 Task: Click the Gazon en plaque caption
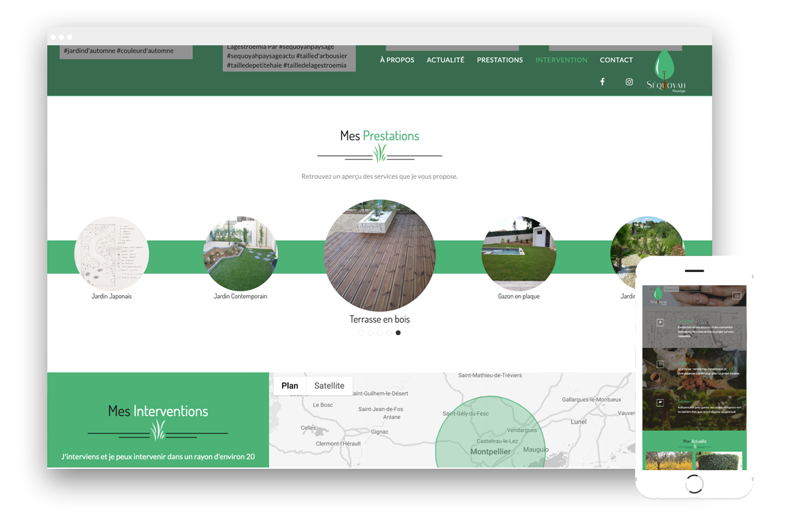[519, 297]
